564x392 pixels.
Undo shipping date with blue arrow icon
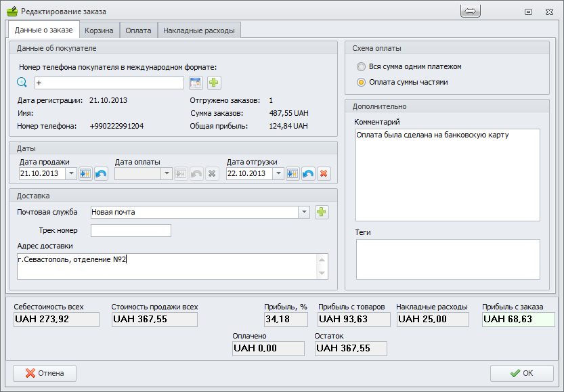308,174
